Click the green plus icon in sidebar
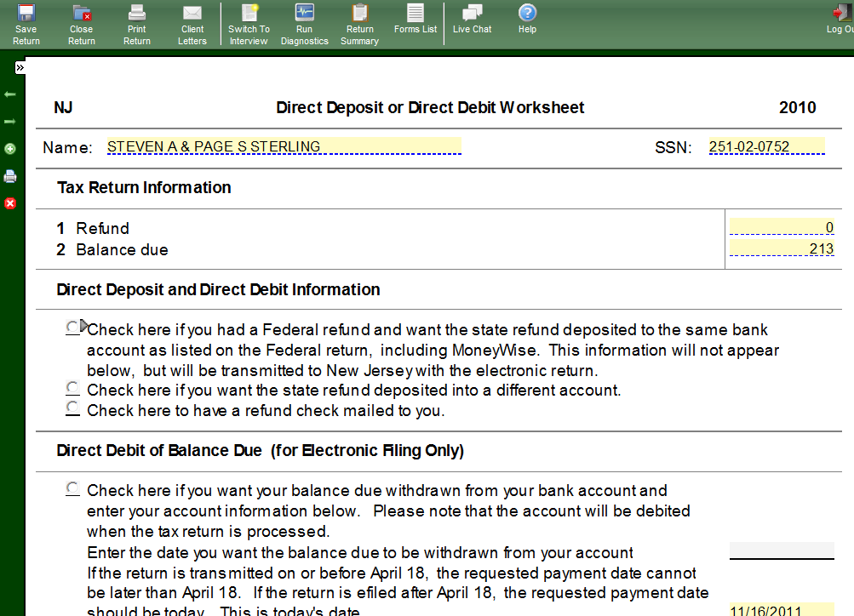Image resolution: width=854 pixels, height=616 pixels. click(x=10, y=149)
